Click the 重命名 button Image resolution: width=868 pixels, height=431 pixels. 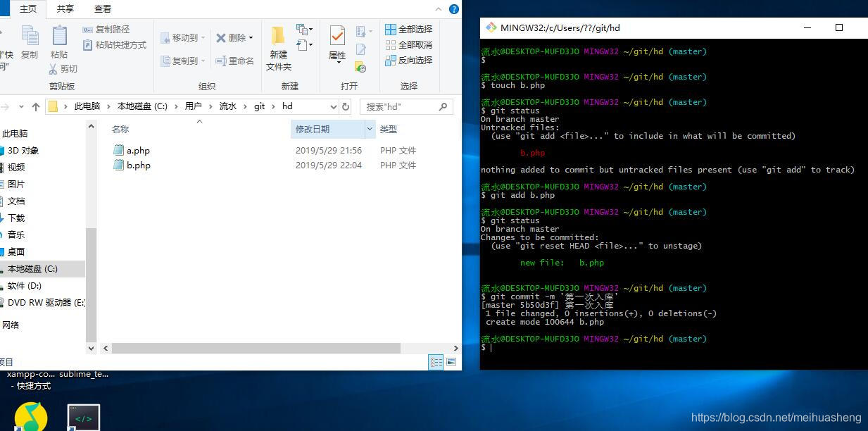pyautogui.click(x=235, y=61)
